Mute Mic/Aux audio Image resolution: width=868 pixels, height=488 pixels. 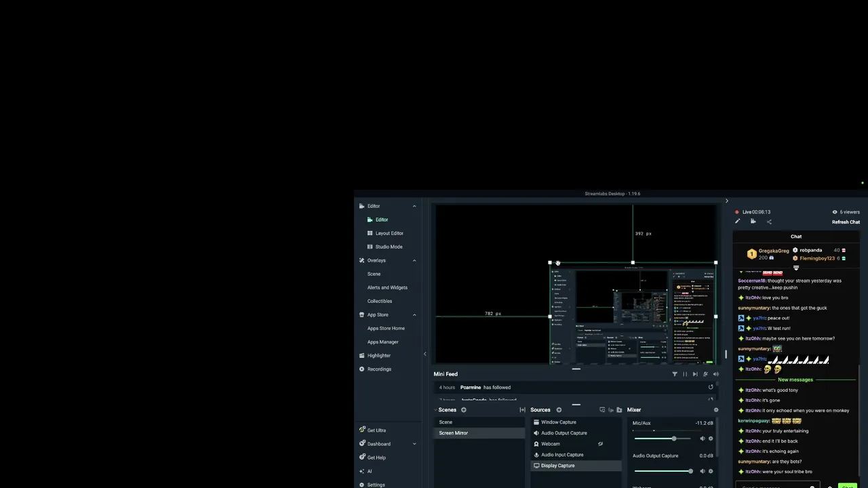tap(703, 439)
